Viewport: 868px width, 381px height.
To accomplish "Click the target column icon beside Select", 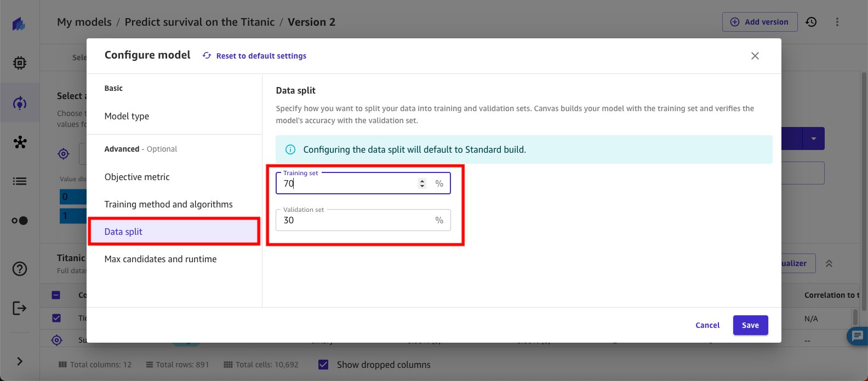I will point(64,154).
